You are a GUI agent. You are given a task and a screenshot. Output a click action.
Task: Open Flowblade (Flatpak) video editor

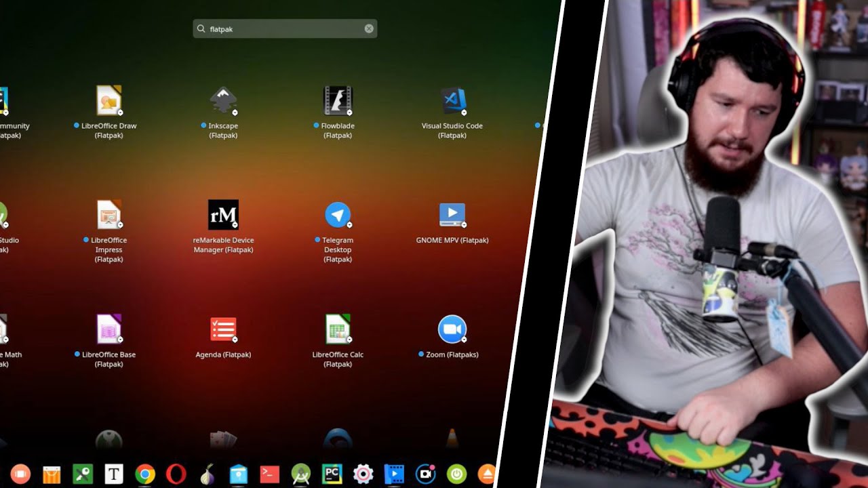(x=338, y=100)
